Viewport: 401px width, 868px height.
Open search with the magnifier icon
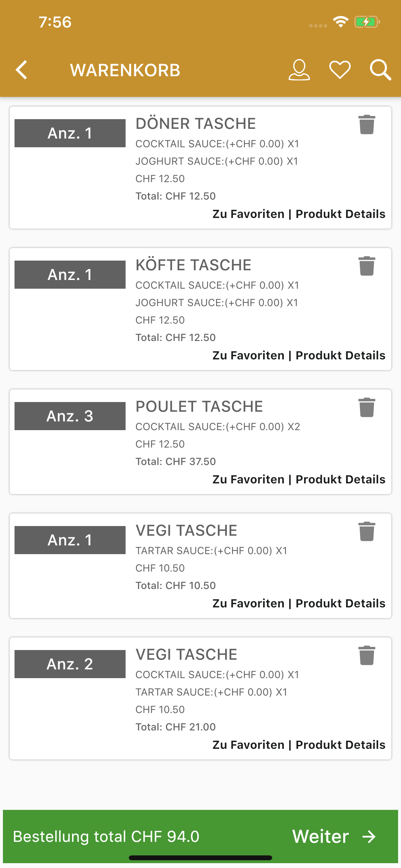380,70
